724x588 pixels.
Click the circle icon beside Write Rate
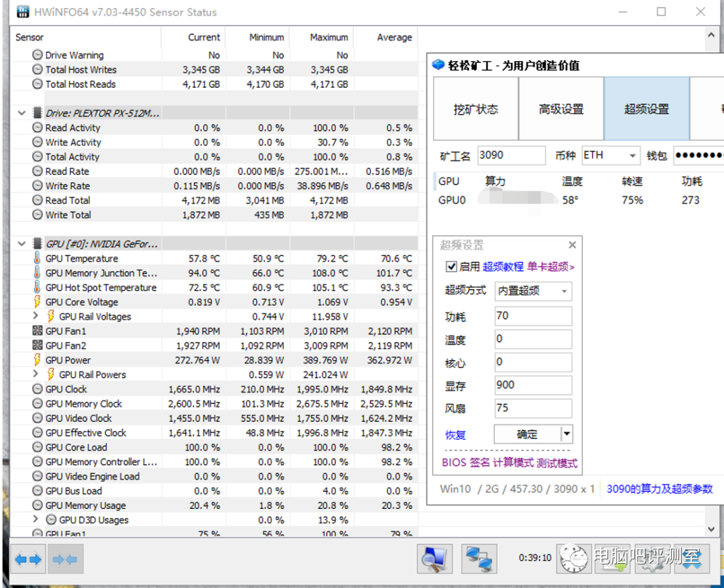38,186
